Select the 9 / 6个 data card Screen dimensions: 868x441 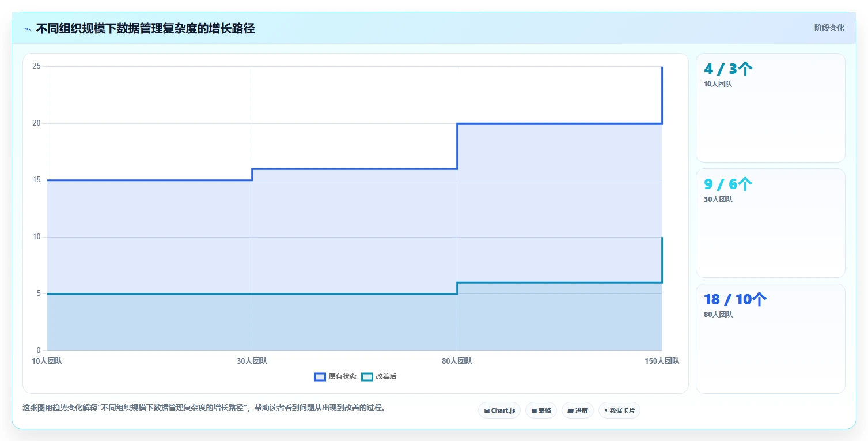[x=771, y=223]
